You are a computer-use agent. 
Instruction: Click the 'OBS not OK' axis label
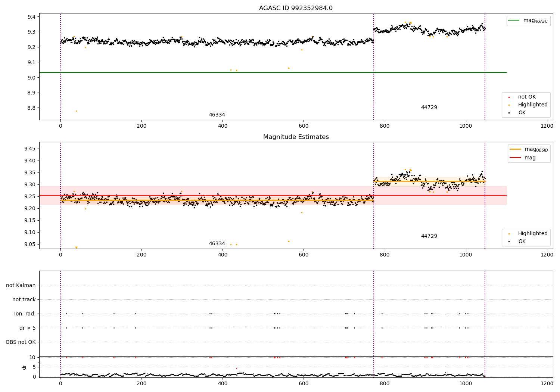point(21,342)
